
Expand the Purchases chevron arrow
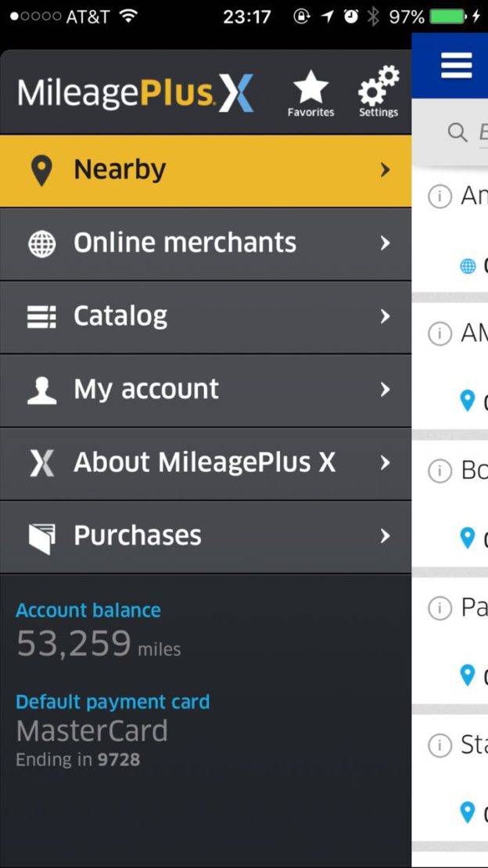click(384, 536)
